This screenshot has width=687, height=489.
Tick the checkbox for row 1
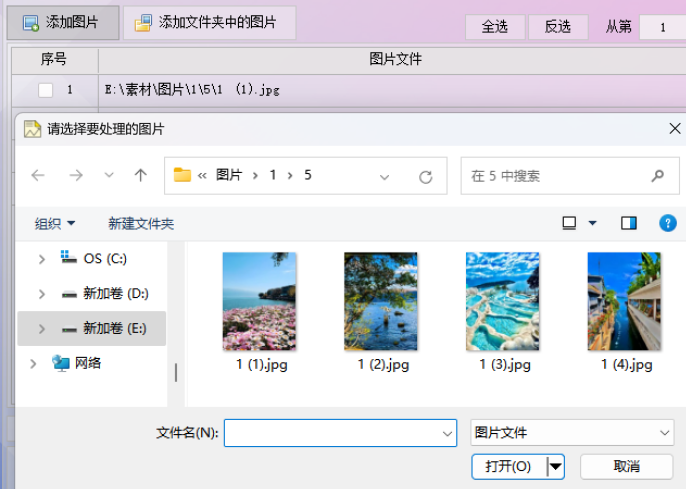pyautogui.click(x=46, y=90)
